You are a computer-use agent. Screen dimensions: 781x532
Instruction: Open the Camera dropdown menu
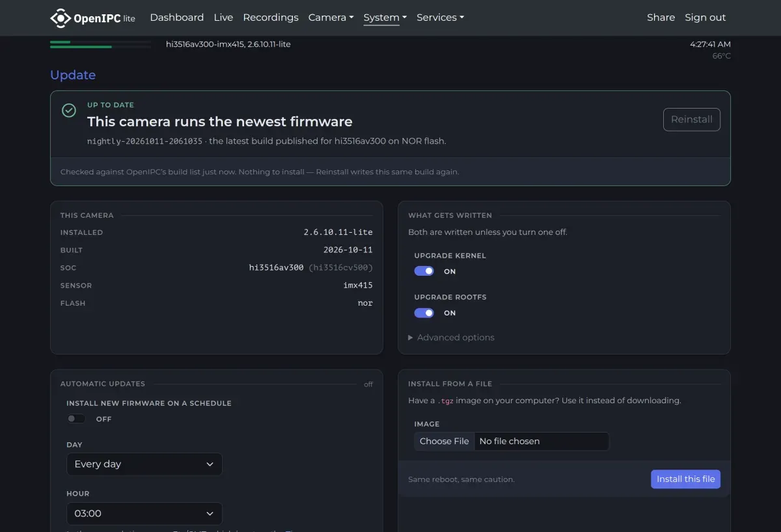pyautogui.click(x=331, y=18)
